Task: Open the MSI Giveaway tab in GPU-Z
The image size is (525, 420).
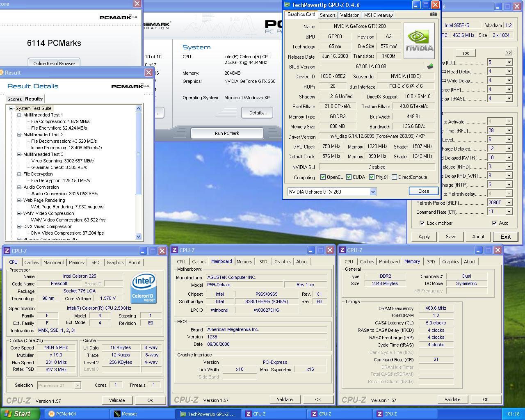Action: point(378,15)
